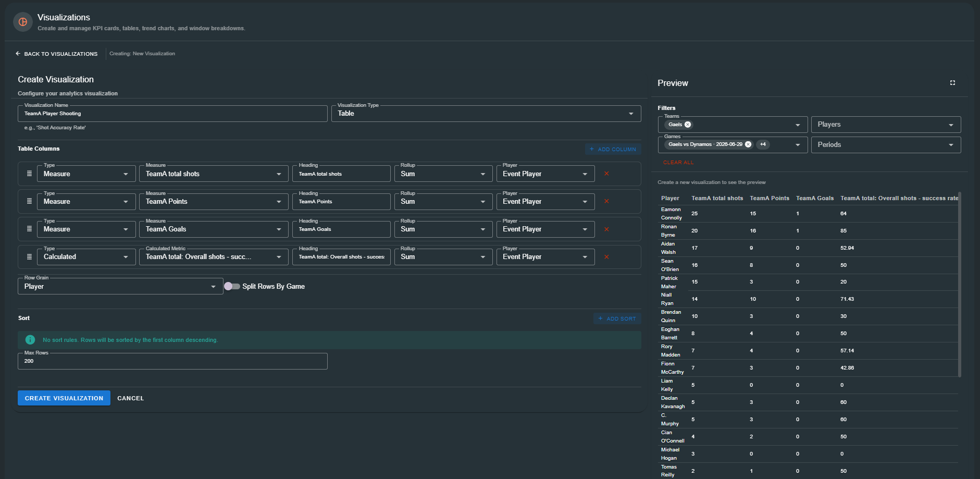980x479 pixels.
Task: Click TeamA Goals preview column header
Action: 815,198
